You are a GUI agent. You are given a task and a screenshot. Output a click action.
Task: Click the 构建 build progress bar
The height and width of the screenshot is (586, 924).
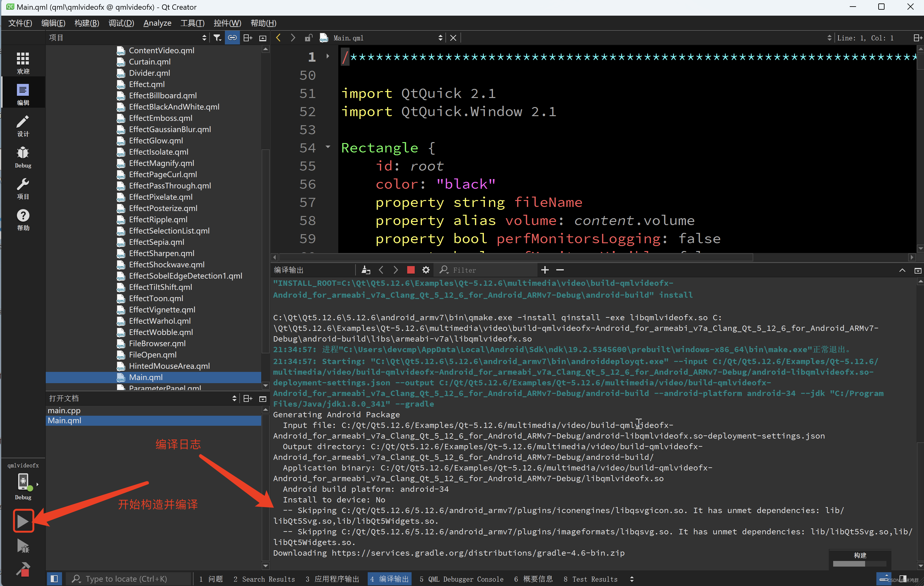(x=859, y=563)
